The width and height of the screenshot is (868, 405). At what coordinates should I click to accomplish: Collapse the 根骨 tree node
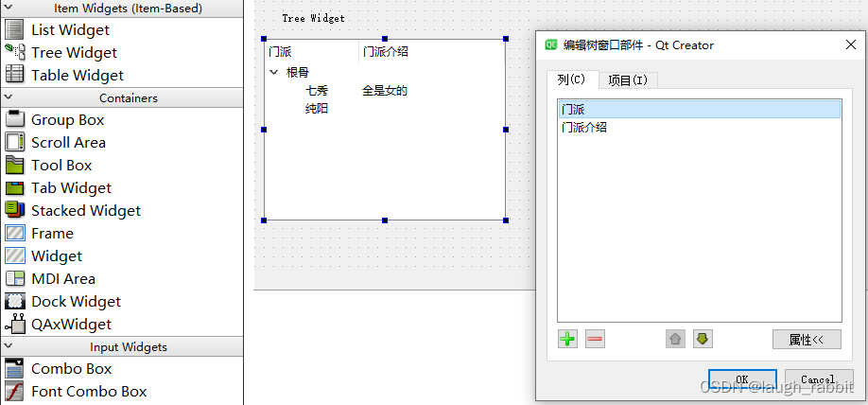273,72
